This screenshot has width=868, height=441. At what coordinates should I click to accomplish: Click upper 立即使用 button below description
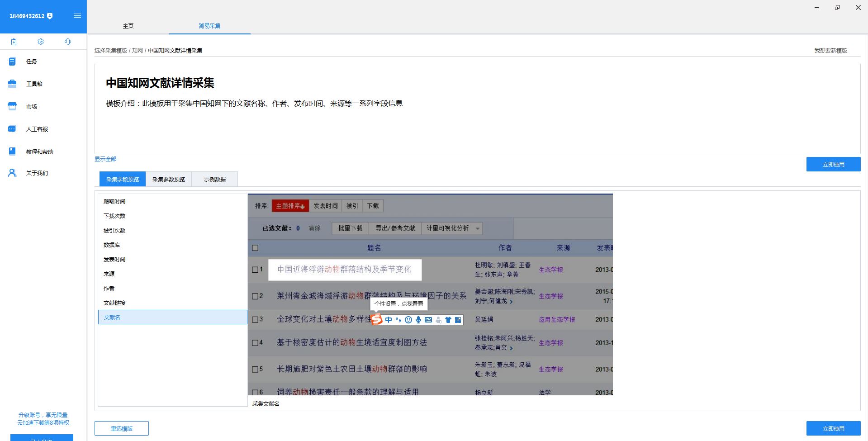coord(833,164)
